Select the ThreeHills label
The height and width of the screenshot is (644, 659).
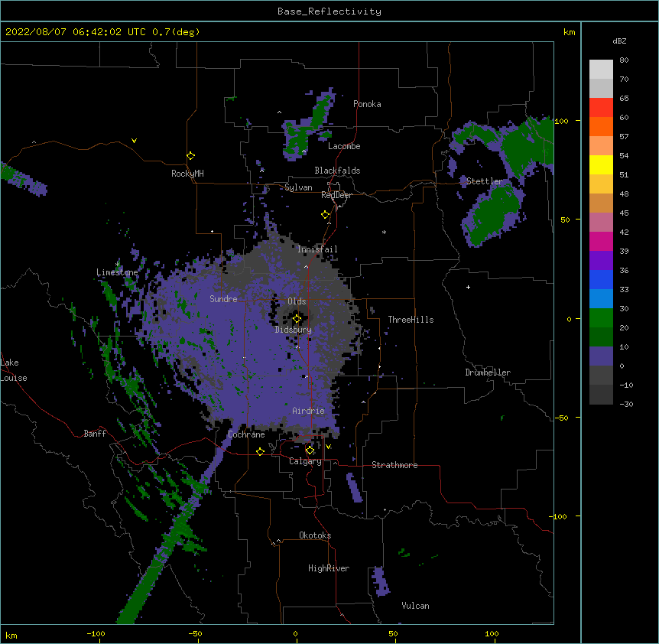pos(411,320)
